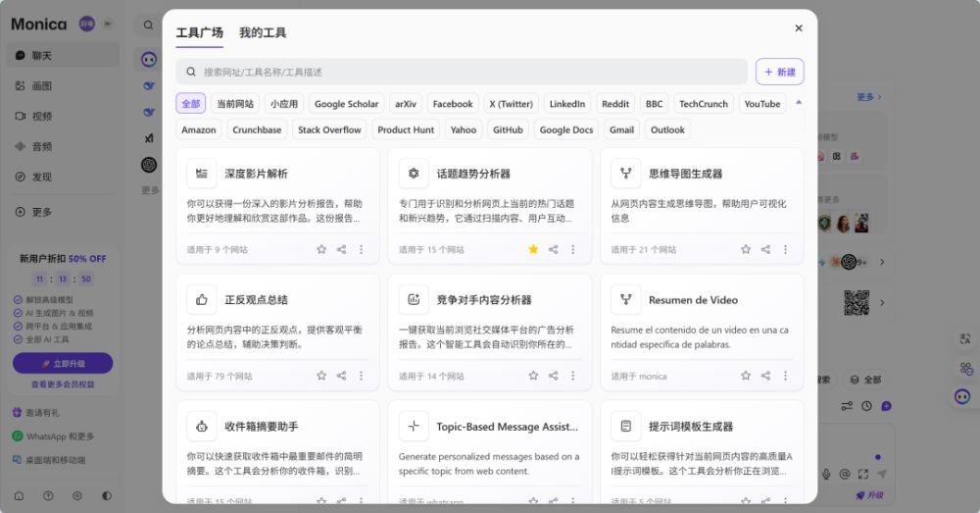
Task: Open more options for 深度影片解析
Action: click(361, 249)
